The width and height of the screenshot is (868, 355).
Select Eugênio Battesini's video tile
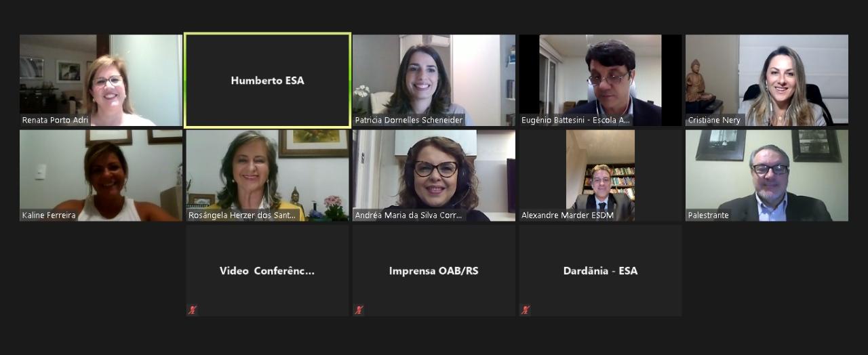tap(600, 80)
